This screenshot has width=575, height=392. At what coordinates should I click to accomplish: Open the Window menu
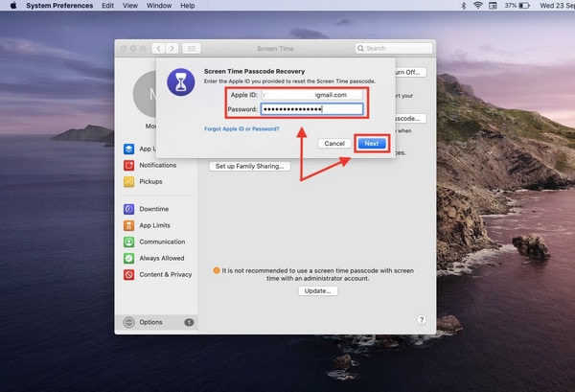pos(159,6)
